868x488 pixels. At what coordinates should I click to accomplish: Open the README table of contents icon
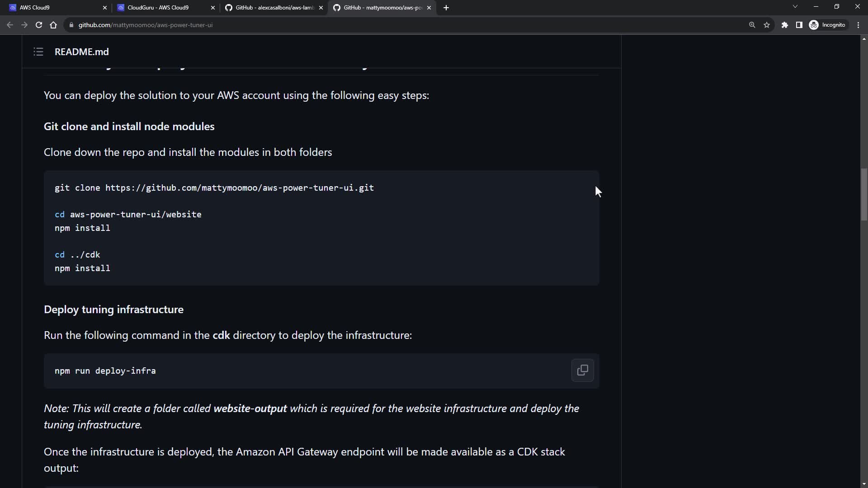(x=38, y=52)
